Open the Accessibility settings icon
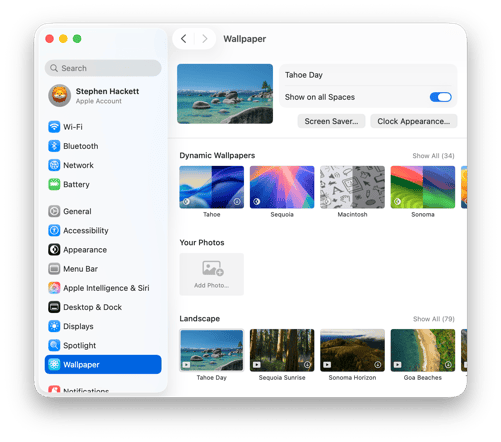 tap(54, 230)
